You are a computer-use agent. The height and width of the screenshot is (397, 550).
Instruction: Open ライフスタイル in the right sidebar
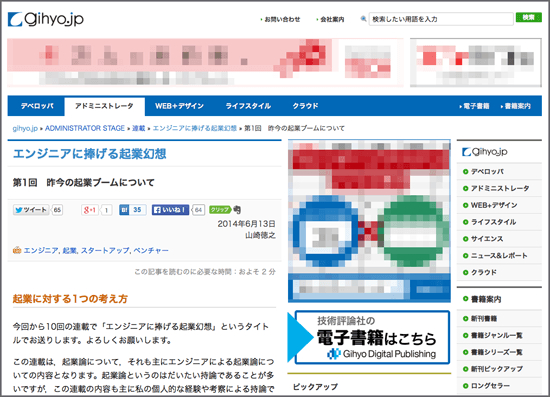(493, 222)
